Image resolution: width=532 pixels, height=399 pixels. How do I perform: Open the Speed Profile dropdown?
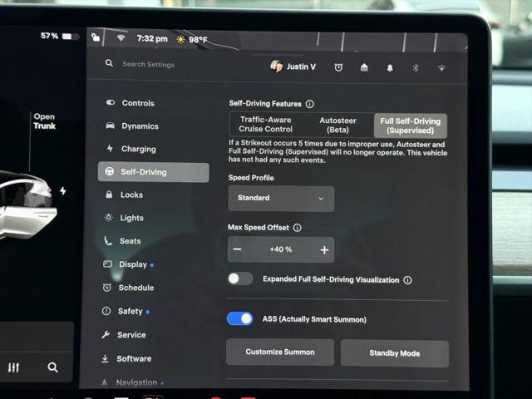[281, 198]
